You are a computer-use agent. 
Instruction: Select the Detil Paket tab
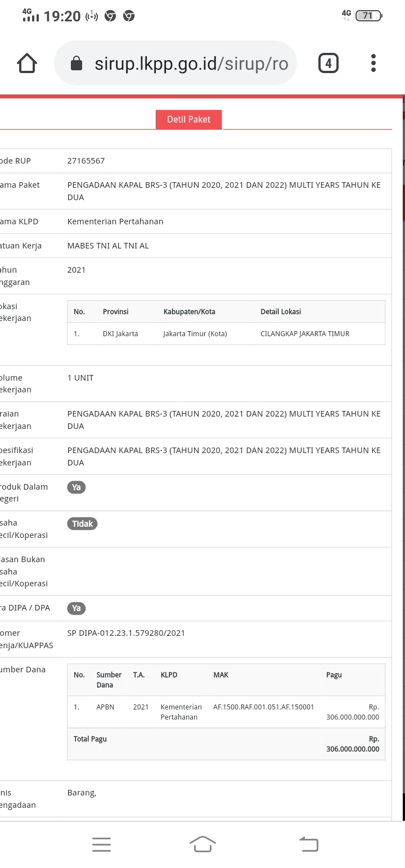(x=188, y=119)
